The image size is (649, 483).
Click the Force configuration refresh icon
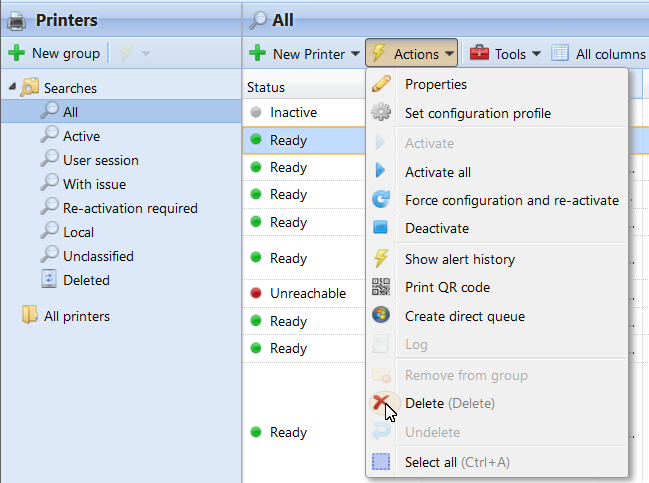tap(381, 200)
